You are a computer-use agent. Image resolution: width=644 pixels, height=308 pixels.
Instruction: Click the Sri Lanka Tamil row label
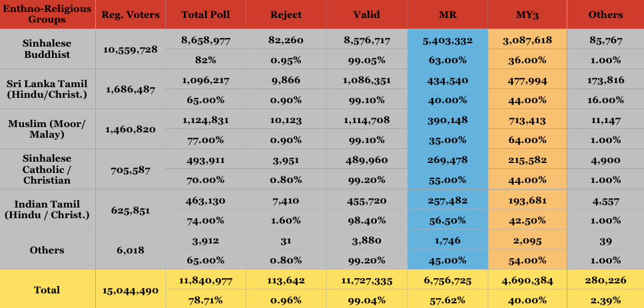click(x=48, y=89)
